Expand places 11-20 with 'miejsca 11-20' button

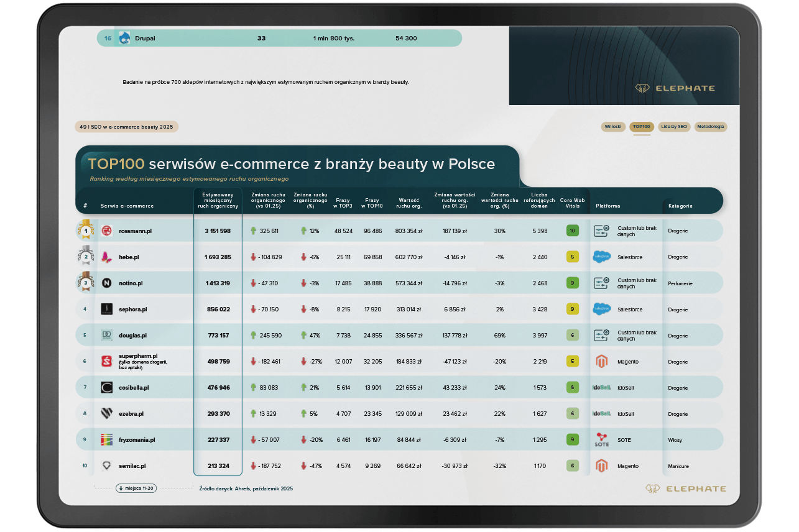click(136, 488)
